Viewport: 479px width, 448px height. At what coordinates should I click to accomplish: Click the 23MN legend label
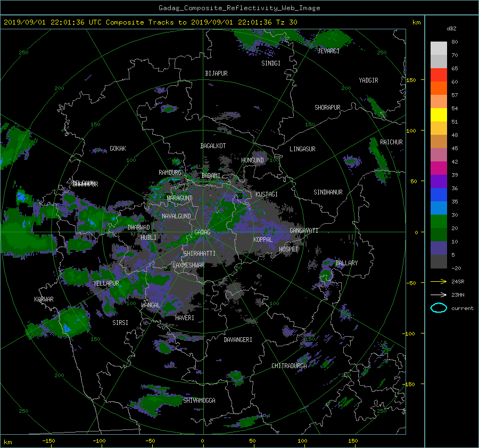[458, 295]
